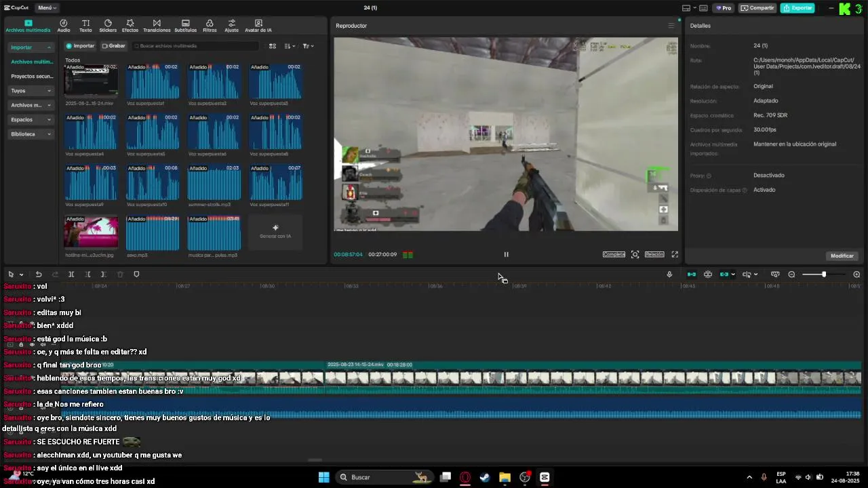Click the fullscreen preview icon in player
The height and width of the screenshot is (488, 868).
(675, 254)
